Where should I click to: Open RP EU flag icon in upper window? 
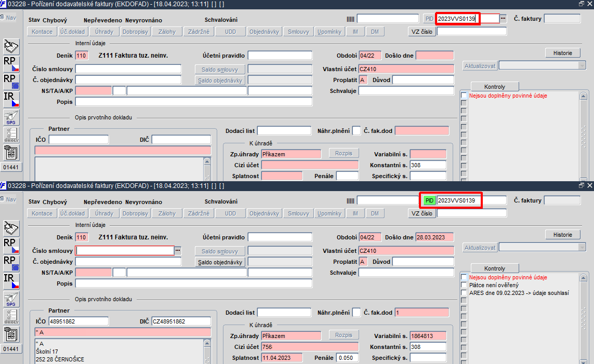coord(11,82)
